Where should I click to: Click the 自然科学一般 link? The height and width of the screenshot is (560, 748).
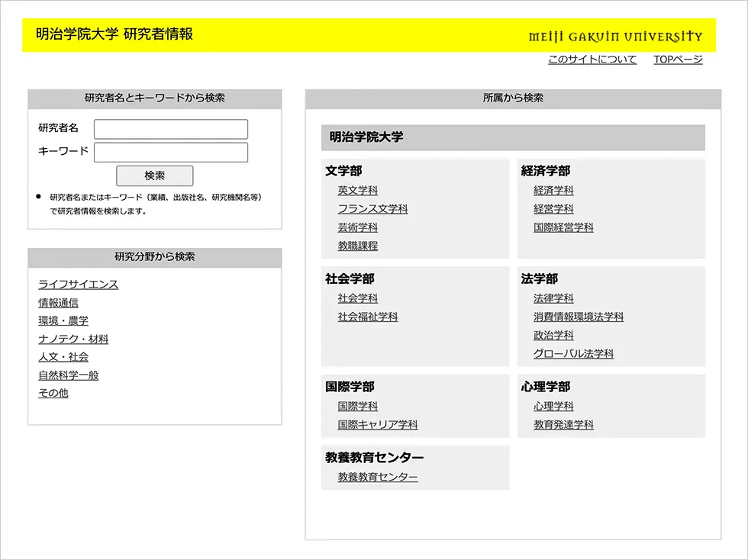tap(69, 375)
